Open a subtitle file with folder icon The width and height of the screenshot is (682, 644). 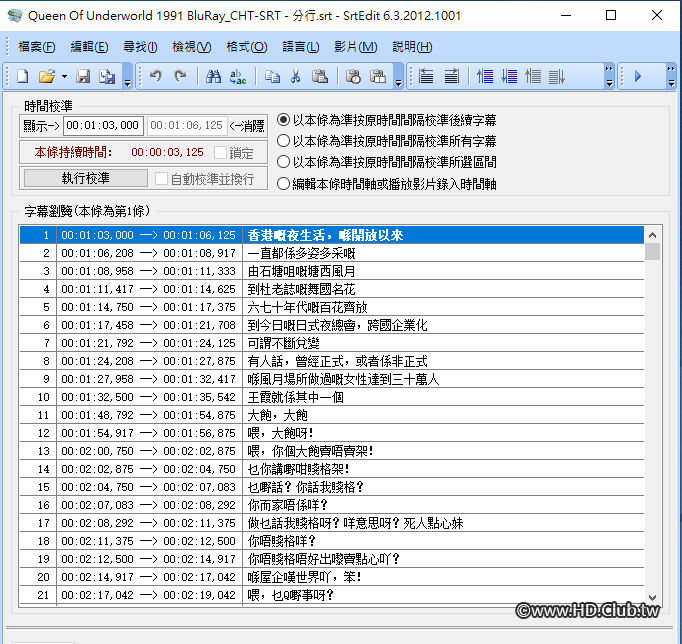(47, 77)
